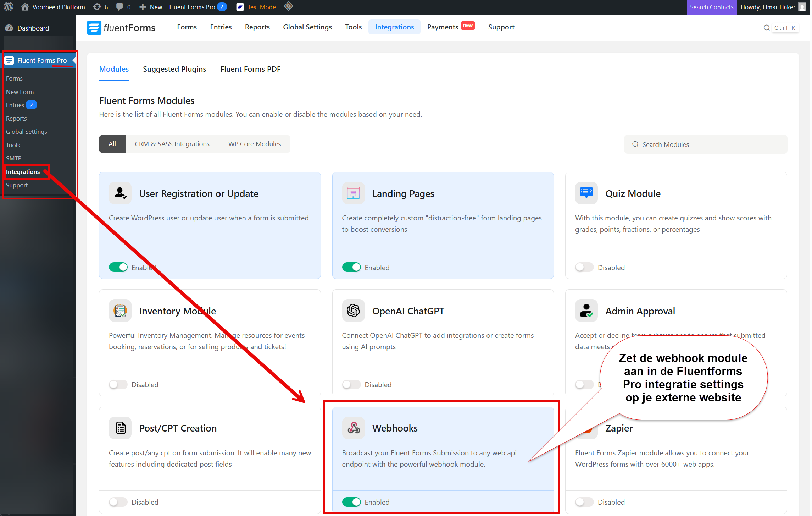This screenshot has width=812, height=516.
Task: Open Global Settings in top navigation
Action: click(x=307, y=27)
